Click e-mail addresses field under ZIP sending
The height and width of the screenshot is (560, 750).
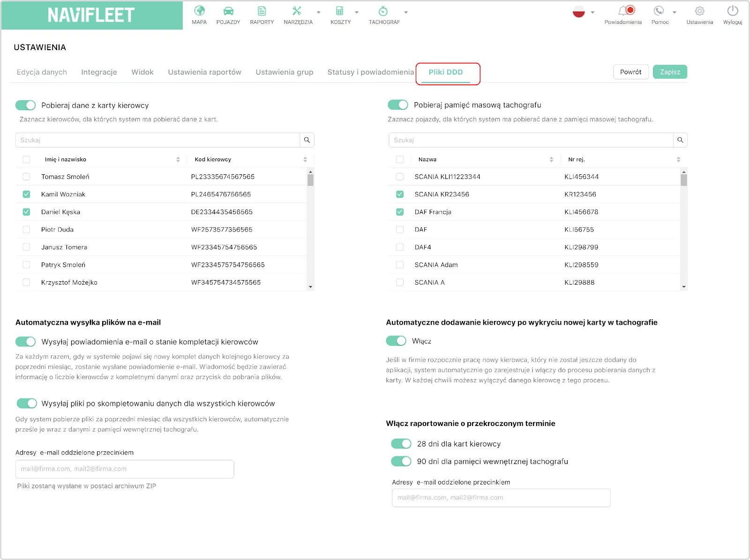[x=125, y=469]
